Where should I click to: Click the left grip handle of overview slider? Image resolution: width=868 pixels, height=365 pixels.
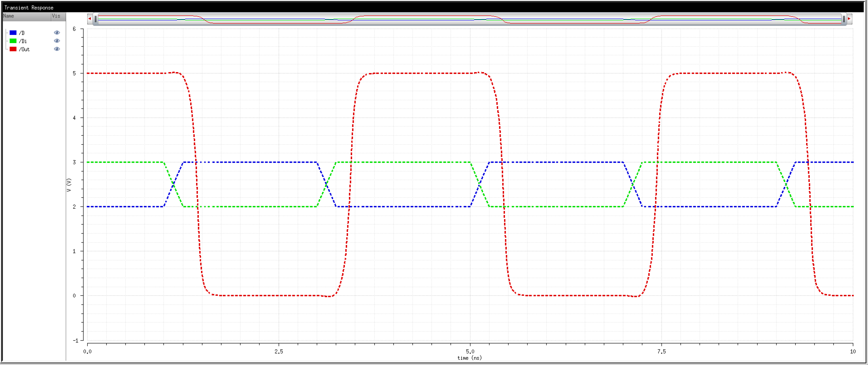click(x=96, y=19)
